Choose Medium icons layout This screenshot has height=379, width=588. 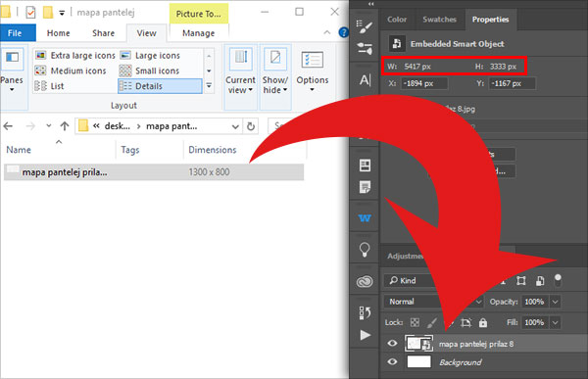pyautogui.click(x=71, y=71)
